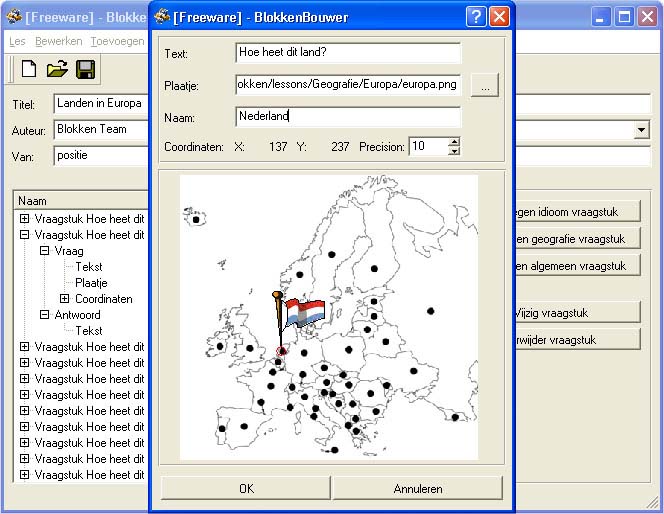Click the Text field with the question
This screenshot has height=514, width=664.
click(348, 53)
